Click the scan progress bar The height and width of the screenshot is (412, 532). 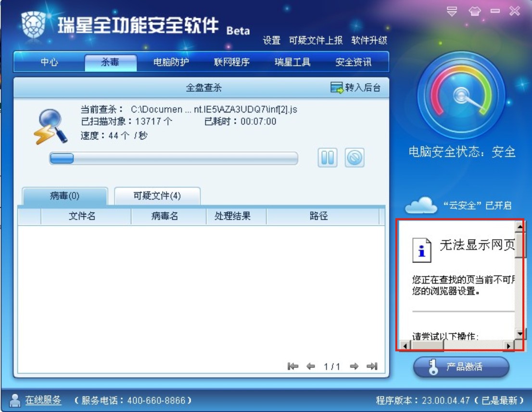pos(174,158)
